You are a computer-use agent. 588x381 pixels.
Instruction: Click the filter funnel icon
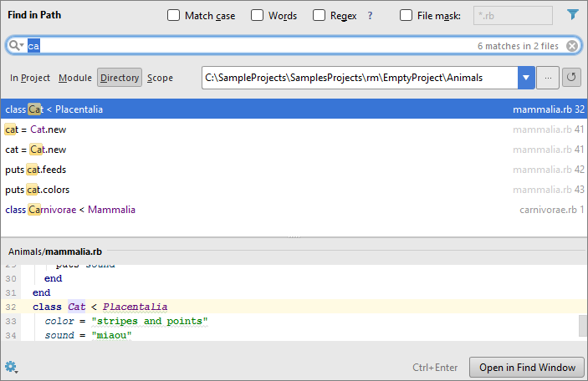click(x=573, y=15)
